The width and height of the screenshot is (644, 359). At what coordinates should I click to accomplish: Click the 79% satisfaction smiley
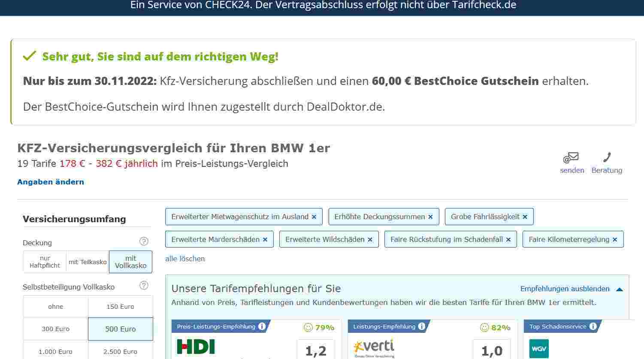click(308, 328)
